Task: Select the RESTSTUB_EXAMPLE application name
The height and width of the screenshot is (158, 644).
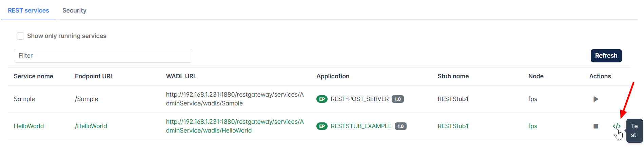Action: tap(361, 126)
